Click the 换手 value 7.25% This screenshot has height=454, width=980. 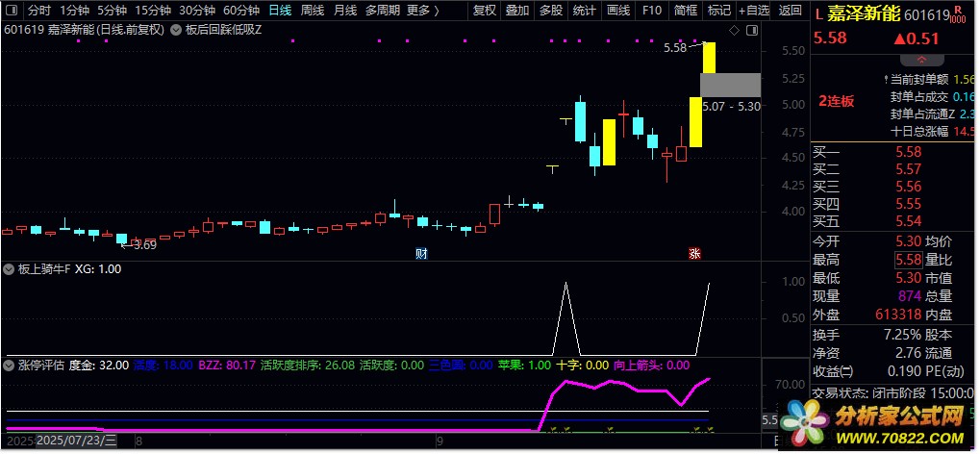pyautogui.click(x=900, y=335)
